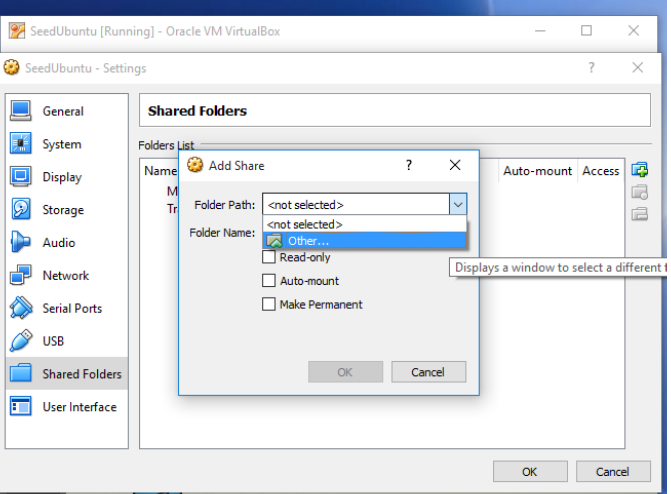
Task: Choose 'Other…' from the folder path list
Action: (x=308, y=241)
